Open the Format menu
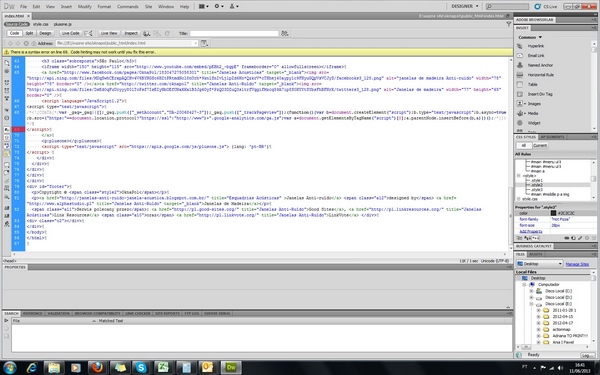This screenshot has height=375, width=600. pyautogui.click(x=104, y=7)
